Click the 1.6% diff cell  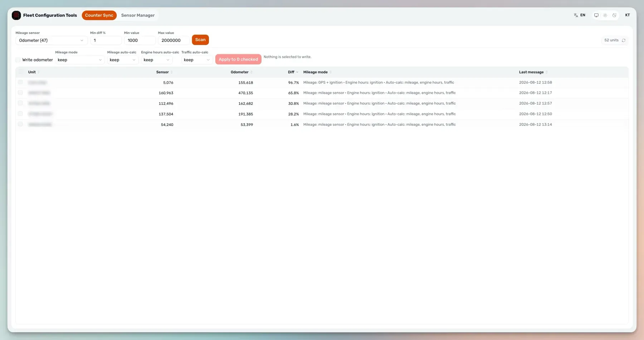coord(294,125)
